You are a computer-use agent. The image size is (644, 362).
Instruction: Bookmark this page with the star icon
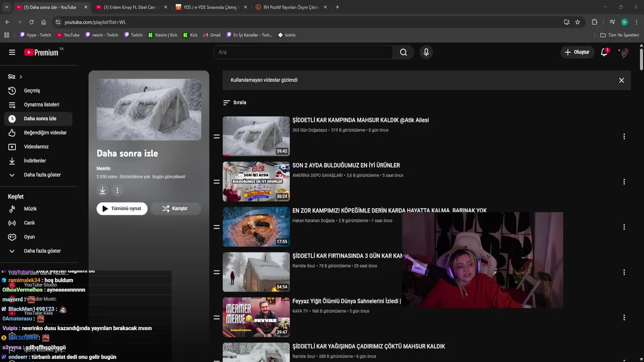(578, 22)
